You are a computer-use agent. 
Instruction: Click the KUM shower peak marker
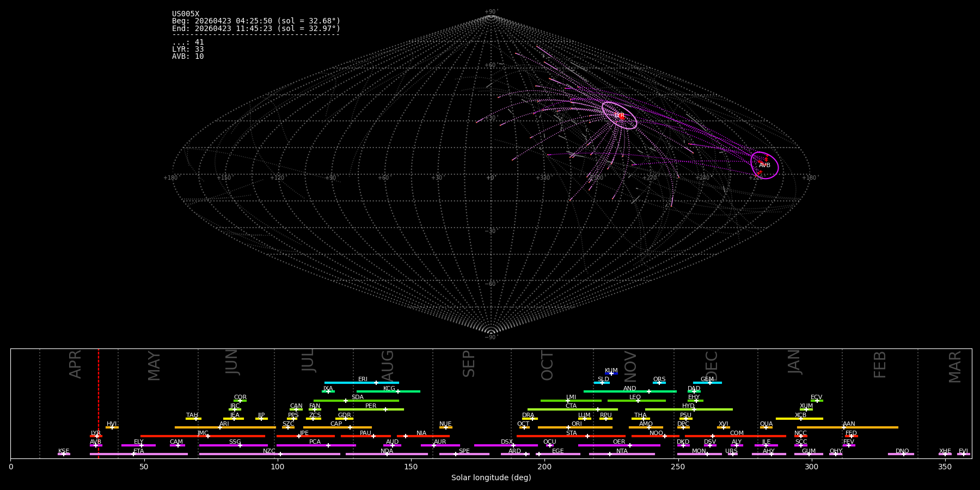click(611, 373)
